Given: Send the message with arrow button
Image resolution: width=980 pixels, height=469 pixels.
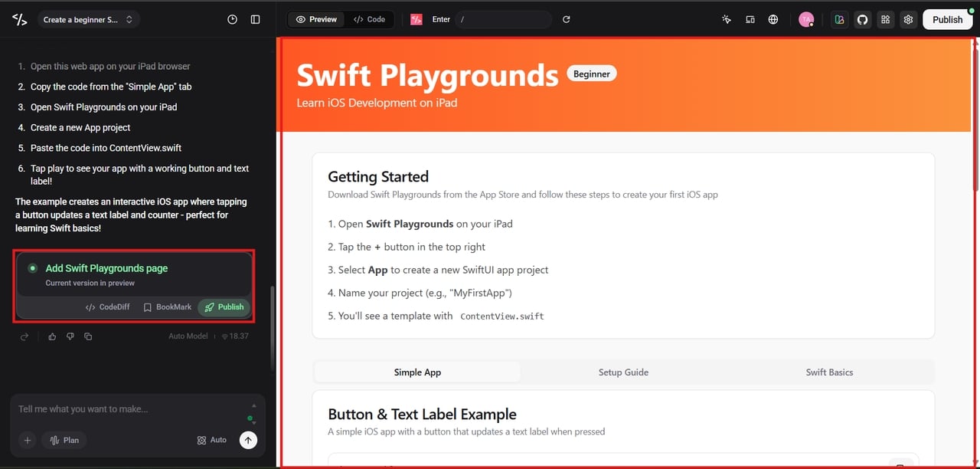Looking at the screenshot, I should click(248, 440).
